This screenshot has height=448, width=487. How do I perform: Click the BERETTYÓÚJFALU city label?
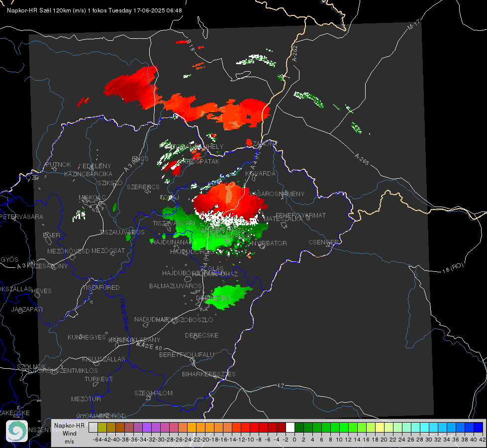coord(187,354)
